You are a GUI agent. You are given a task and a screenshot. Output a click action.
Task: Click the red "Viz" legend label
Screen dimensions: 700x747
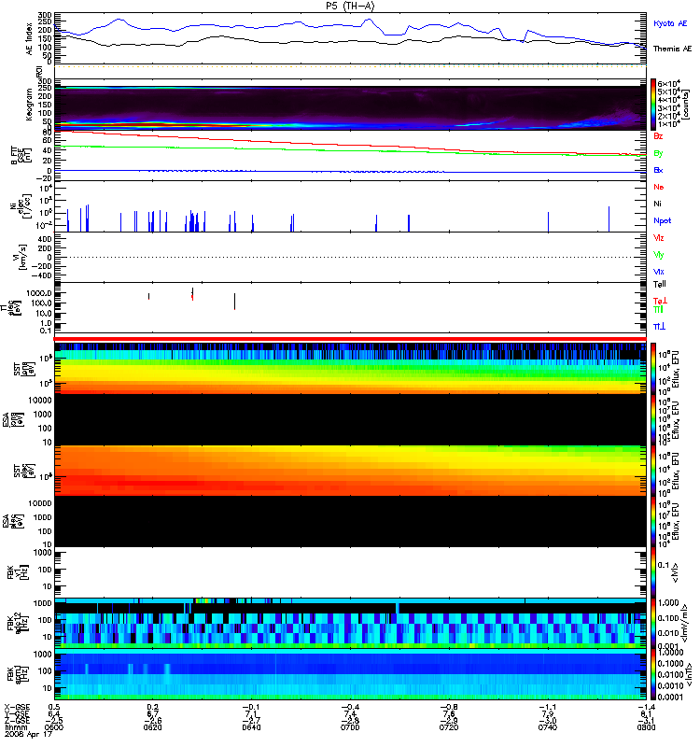(659, 238)
